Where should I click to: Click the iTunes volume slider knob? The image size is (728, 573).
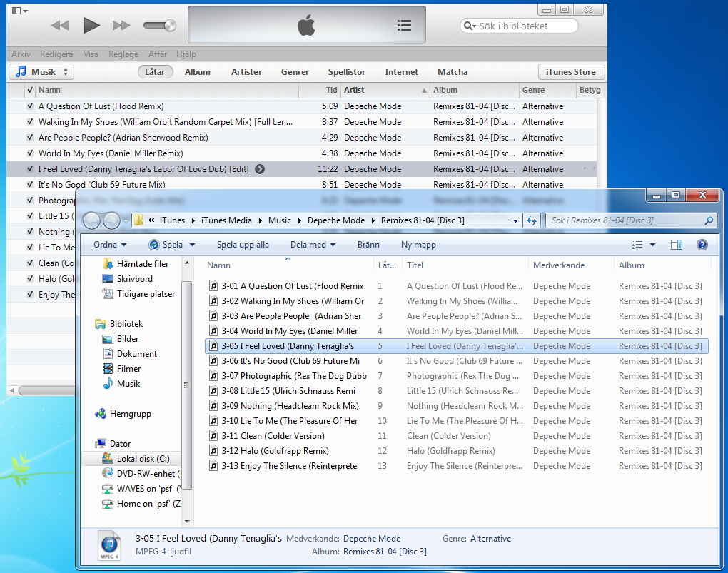170,25
